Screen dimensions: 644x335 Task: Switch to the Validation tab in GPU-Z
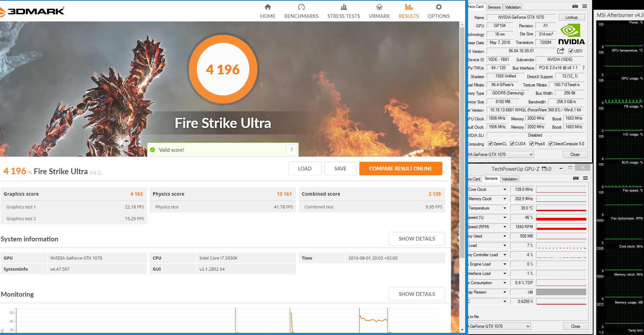pyautogui.click(x=512, y=7)
